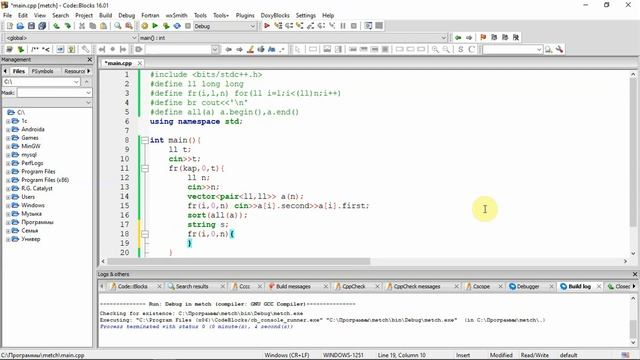Open the Debug build target dropdown
This screenshot has width=640, height=360.
click(253, 26)
